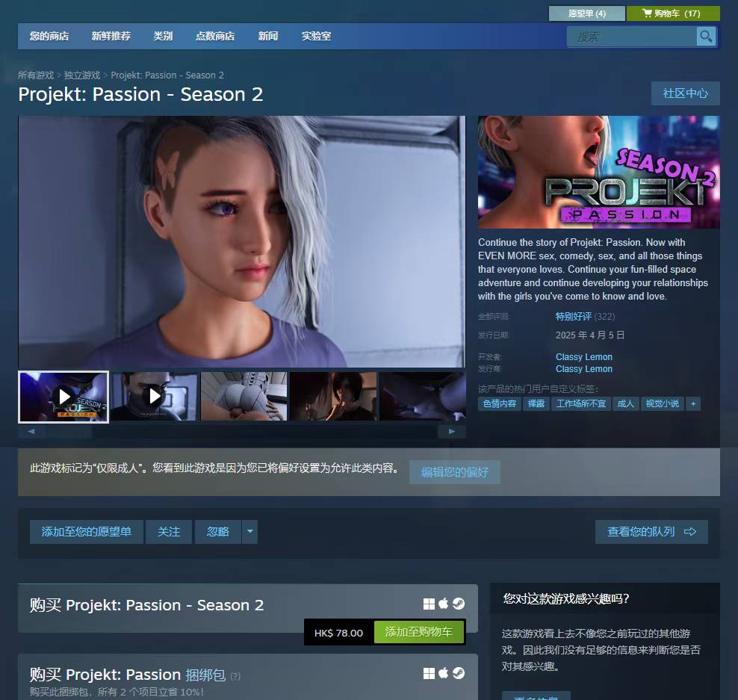Screen dimensions: 738x700
Task: Click release date 2025 年 4 月 5 日 text
Action: coord(590,335)
